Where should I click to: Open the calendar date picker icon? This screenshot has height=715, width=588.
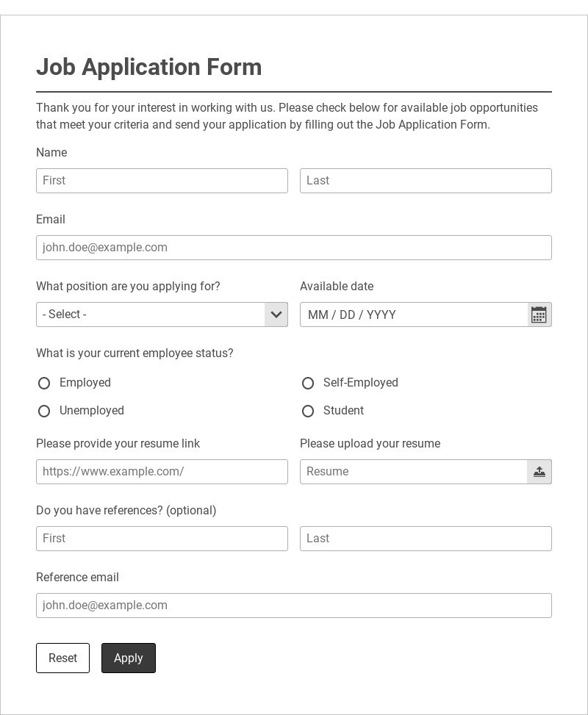(539, 315)
